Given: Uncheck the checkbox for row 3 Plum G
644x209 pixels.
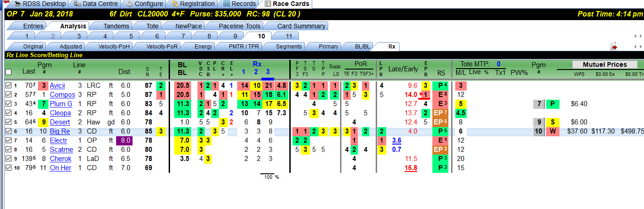Looking at the screenshot, I should pyautogui.click(x=8, y=104).
